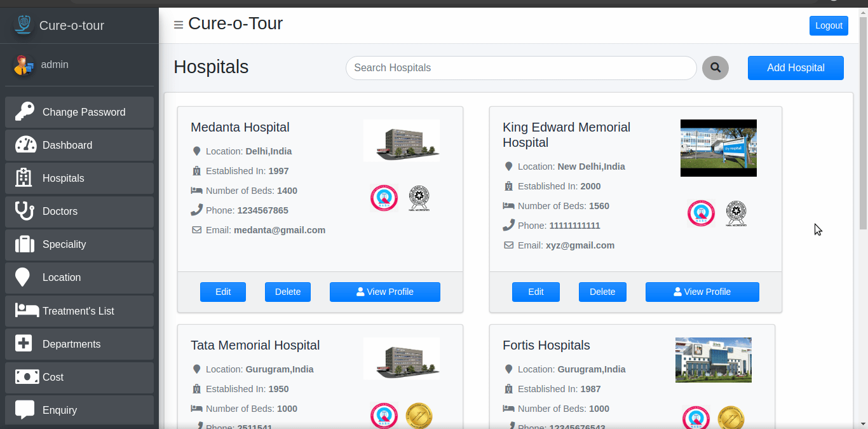
Task: Go to Doctors in the sidebar
Action: pos(79,211)
